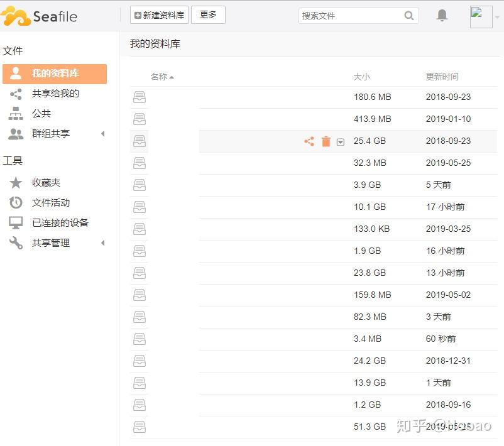Click the 共享管理 wrench icon
This screenshot has height=446, width=504.
(x=15, y=243)
